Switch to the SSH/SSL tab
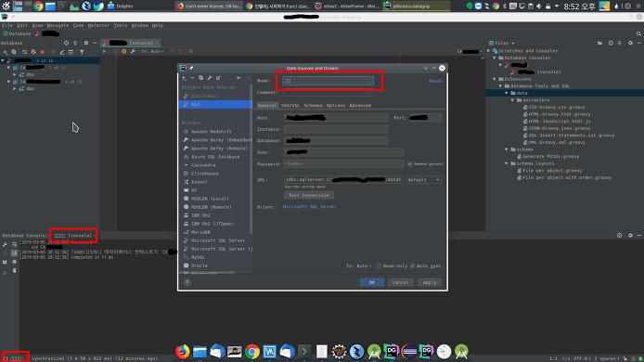The height and width of the screenshot is (362, 644). (x=290, y=106)
